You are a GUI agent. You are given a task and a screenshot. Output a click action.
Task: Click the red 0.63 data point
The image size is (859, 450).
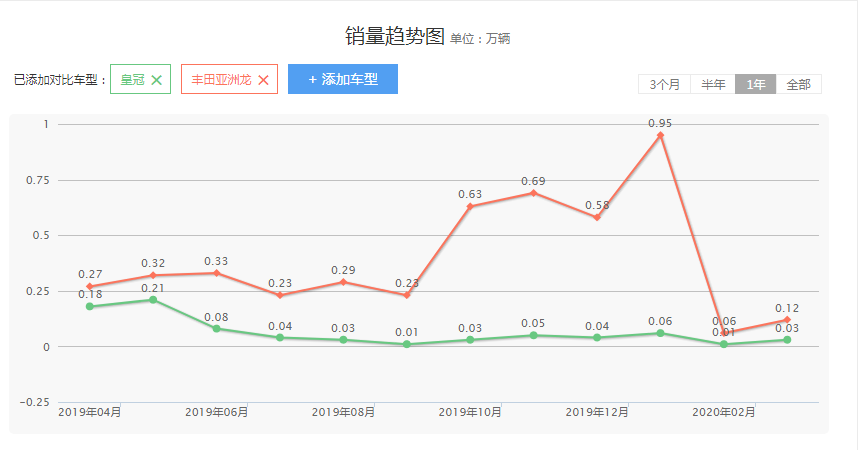(470, 207)
